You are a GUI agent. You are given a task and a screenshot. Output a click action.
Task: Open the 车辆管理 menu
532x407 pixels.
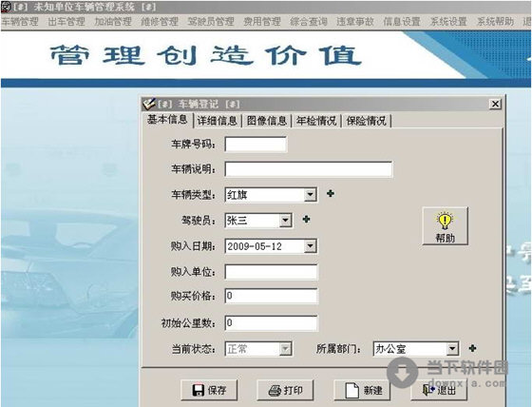[20, 22]
